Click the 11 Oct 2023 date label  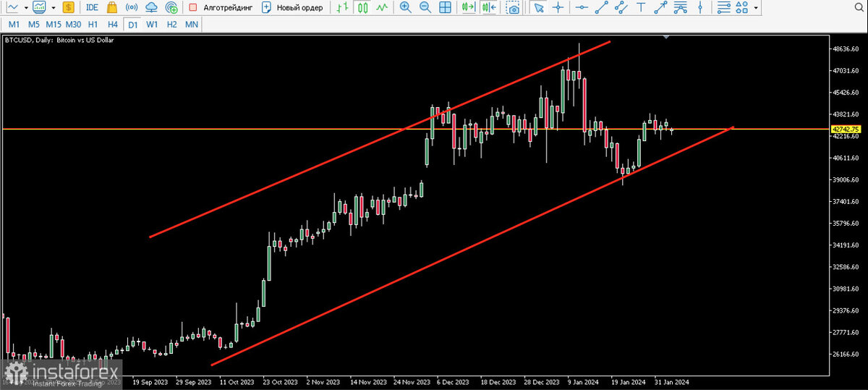(237, 382)
